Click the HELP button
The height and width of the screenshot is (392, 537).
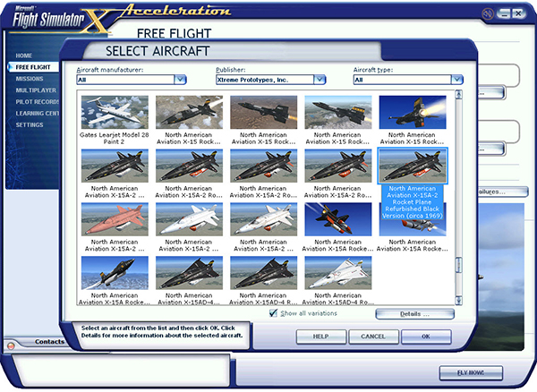point(321,337)
